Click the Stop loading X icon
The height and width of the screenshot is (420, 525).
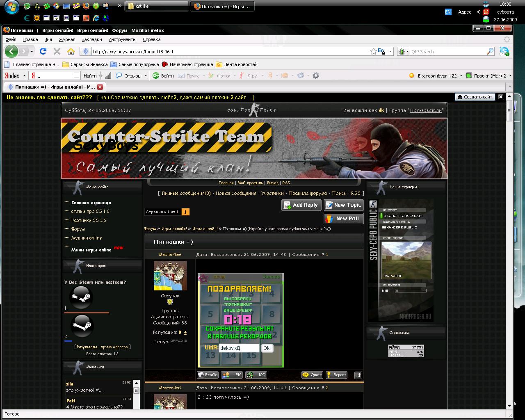coord(57,51)
